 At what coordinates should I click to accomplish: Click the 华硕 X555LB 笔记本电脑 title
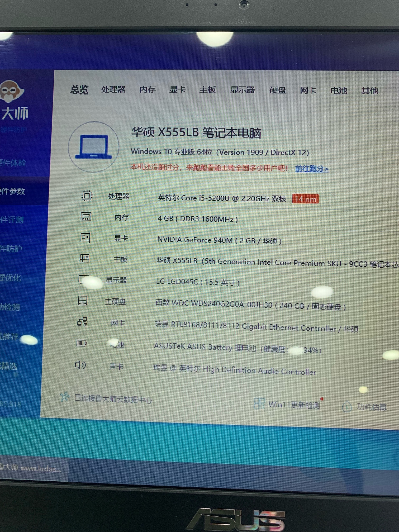[x=196, y=132]
